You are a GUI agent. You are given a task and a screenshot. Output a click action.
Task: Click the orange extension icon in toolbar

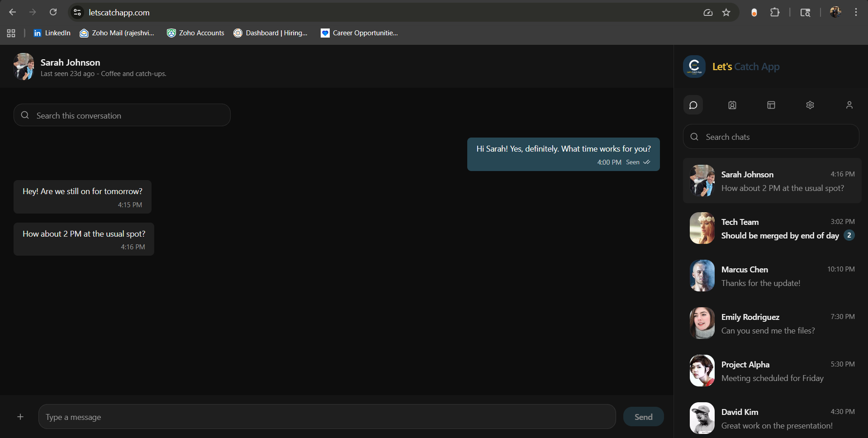coord(754,13)
